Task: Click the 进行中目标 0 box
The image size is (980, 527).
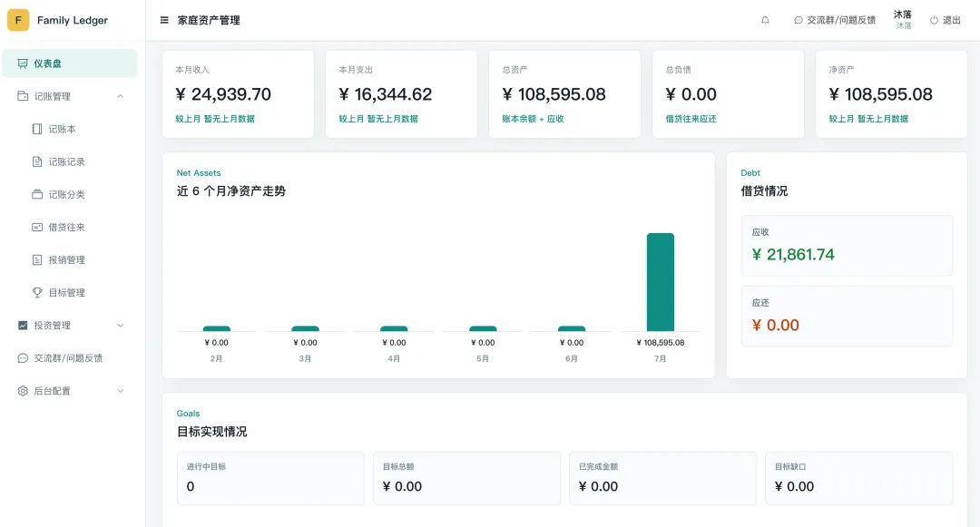Action: click(270, 478)
